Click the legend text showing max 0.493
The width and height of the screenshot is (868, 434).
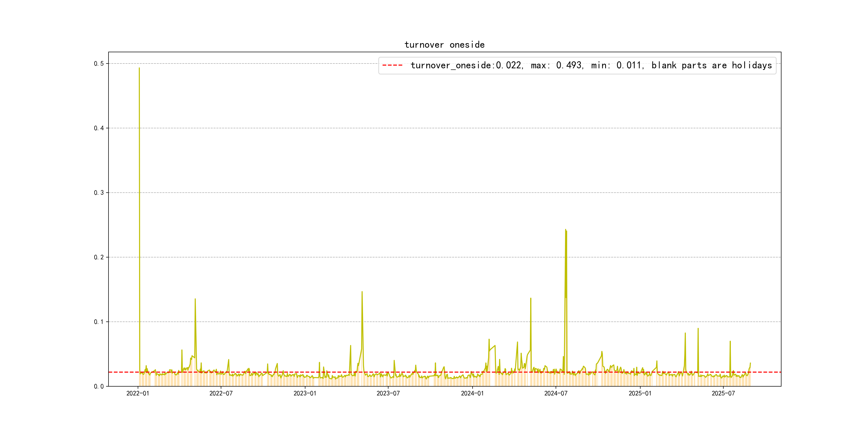557,65
